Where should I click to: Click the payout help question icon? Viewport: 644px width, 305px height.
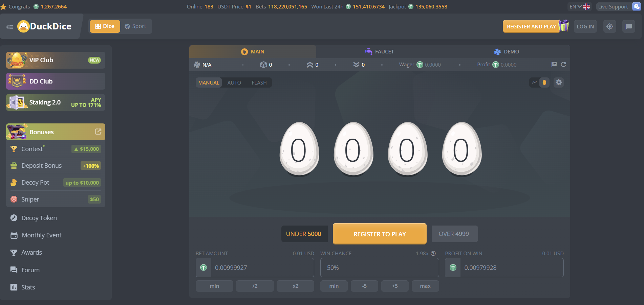tap(433, 253)
